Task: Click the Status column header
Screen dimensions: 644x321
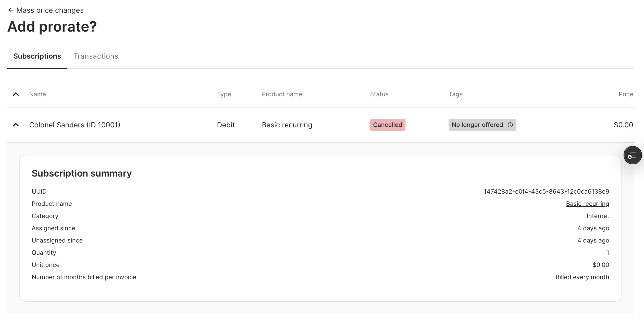Action: pyautogui.click(x=379, y=94)
